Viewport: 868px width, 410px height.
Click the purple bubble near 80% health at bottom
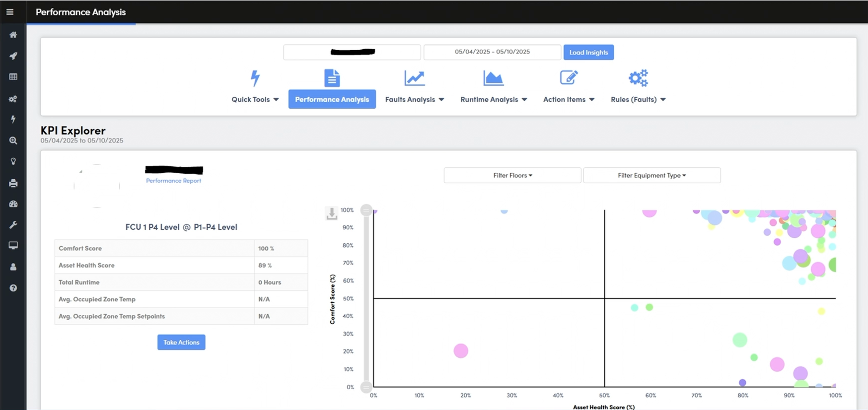click(742, 383)
